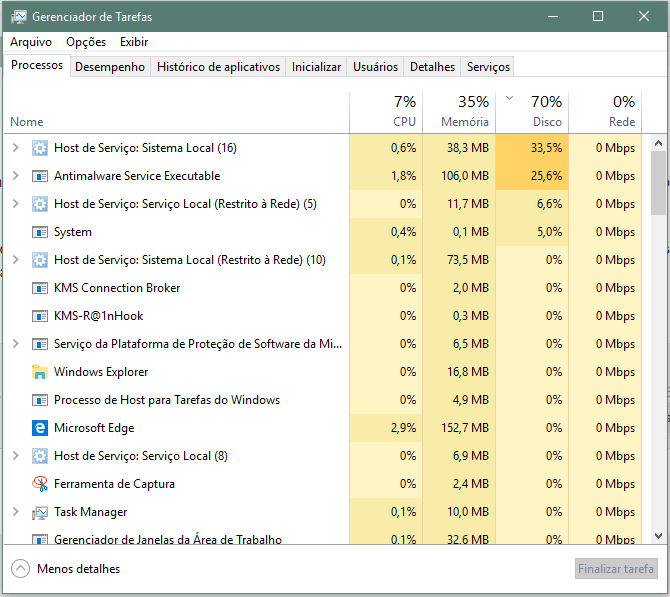Open the Arquivo menu
Viewport: 670px width, 597px height.
coord(31,42)
